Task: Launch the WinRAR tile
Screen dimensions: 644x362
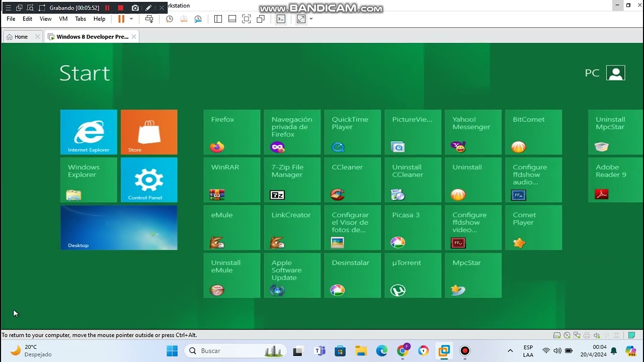Action: pyautogui.click(x=232, y=179)
